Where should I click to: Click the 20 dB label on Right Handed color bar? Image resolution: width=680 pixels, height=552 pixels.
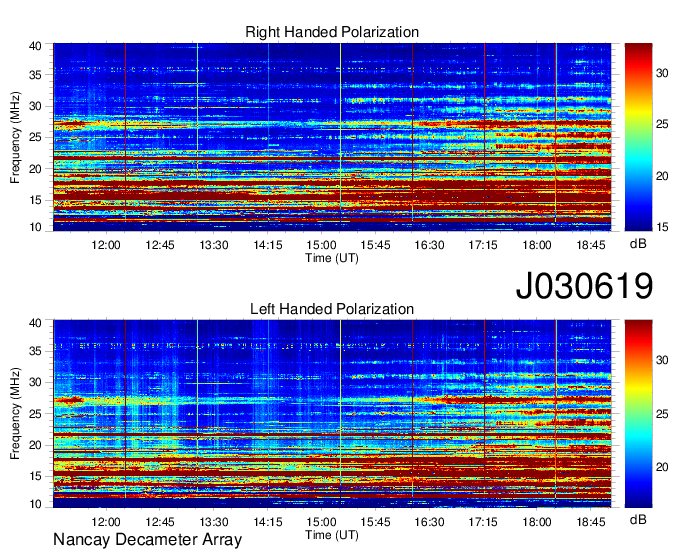(x=662, y=176)
